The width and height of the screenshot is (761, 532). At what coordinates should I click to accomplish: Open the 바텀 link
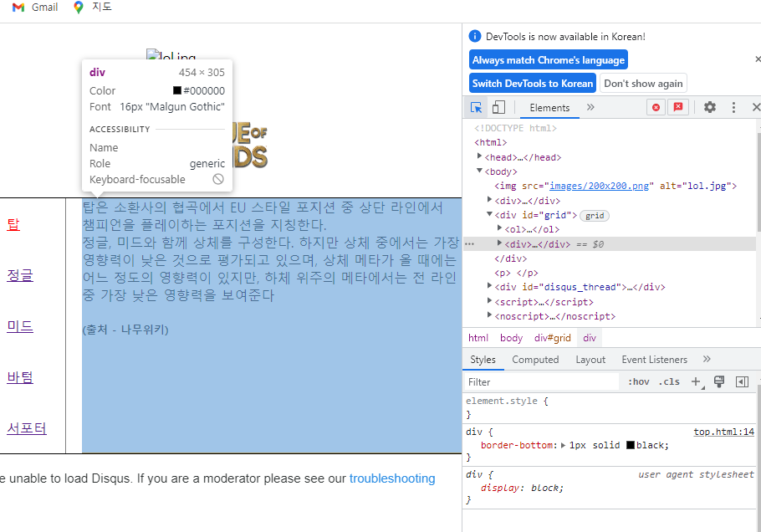(x=20, y=377)
